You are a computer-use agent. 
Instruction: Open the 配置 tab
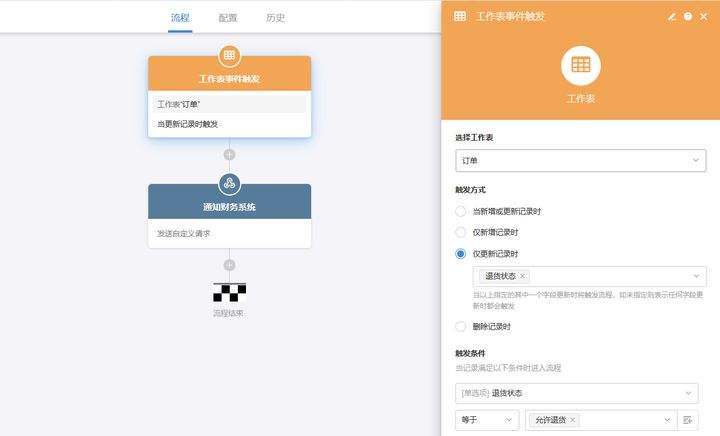pos(228,18)
